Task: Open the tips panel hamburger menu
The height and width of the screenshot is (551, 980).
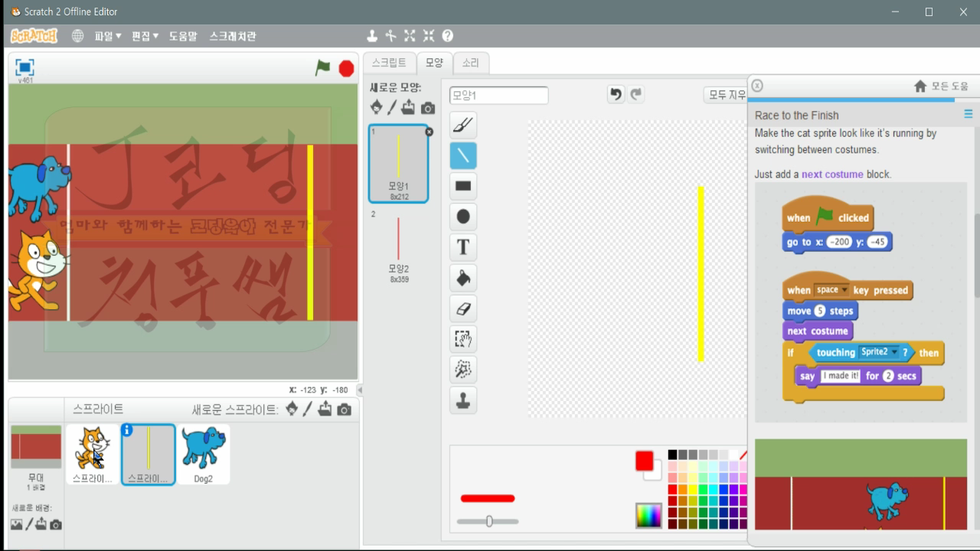Action: (969, 114)
